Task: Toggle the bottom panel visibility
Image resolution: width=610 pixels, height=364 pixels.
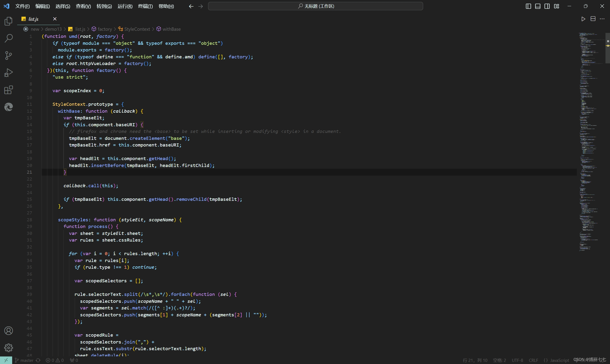Action: 538,6
